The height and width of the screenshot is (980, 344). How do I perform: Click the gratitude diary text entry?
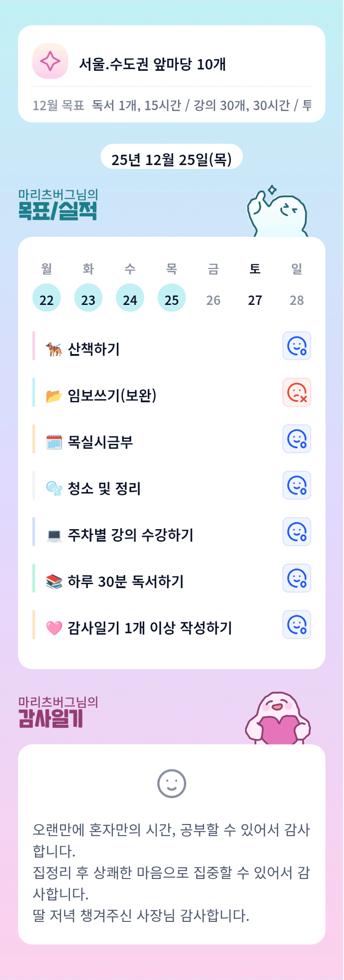171,872
